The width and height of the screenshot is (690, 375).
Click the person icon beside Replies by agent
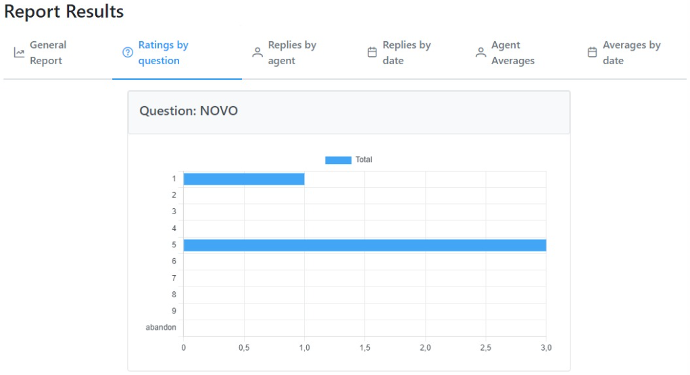(x=257, y=52)
